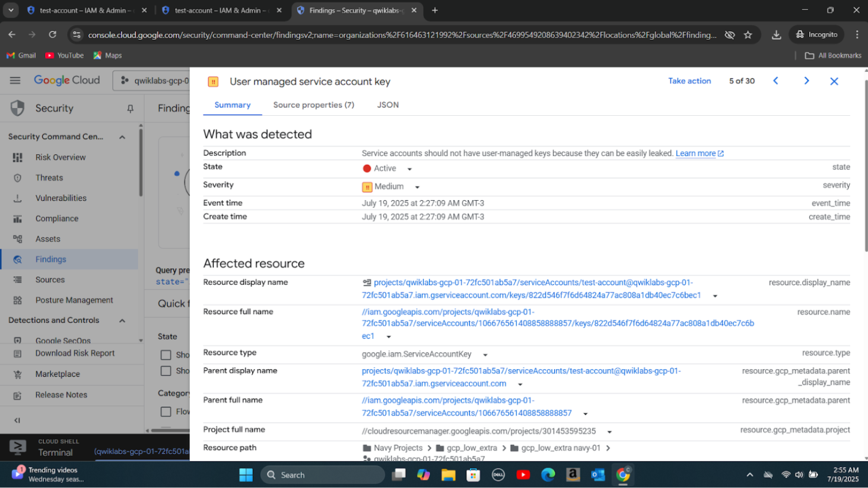Viewport: 868px width, 488px height.
Task: Check the second State filter checkbox
Action: click(x=166, y=371)
